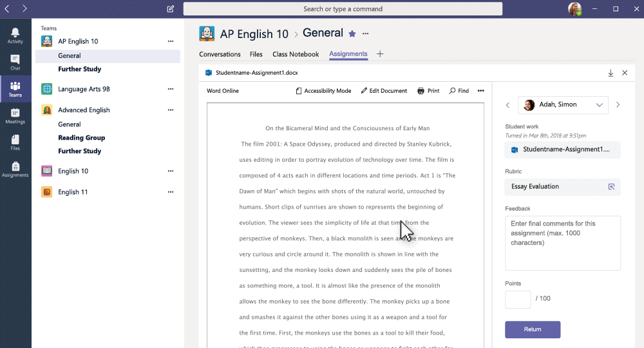Viewport: 644px width, 348px height.
Task: Go forward with the right navigation arrow
Action: pos(24,8)
